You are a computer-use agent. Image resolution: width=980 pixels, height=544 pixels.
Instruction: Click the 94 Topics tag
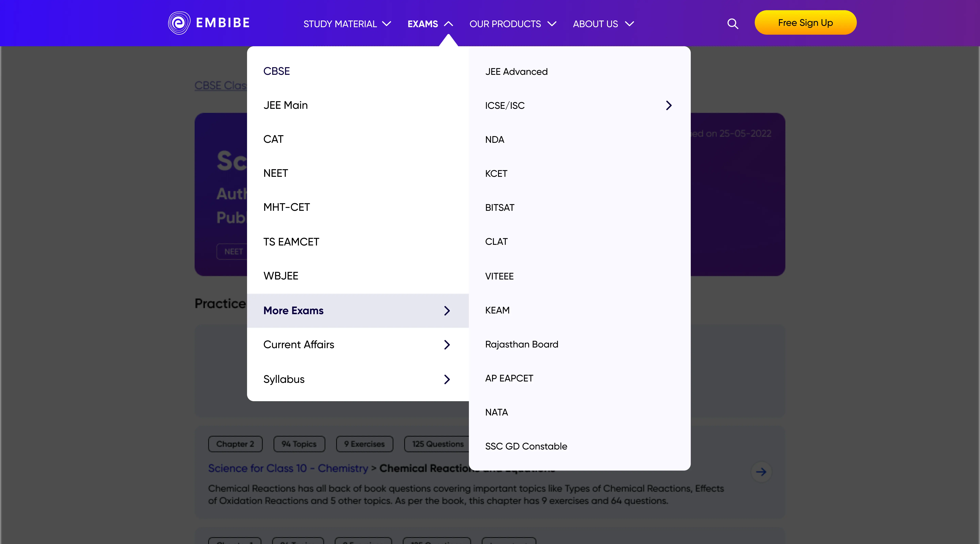click(x=299, y=444)
